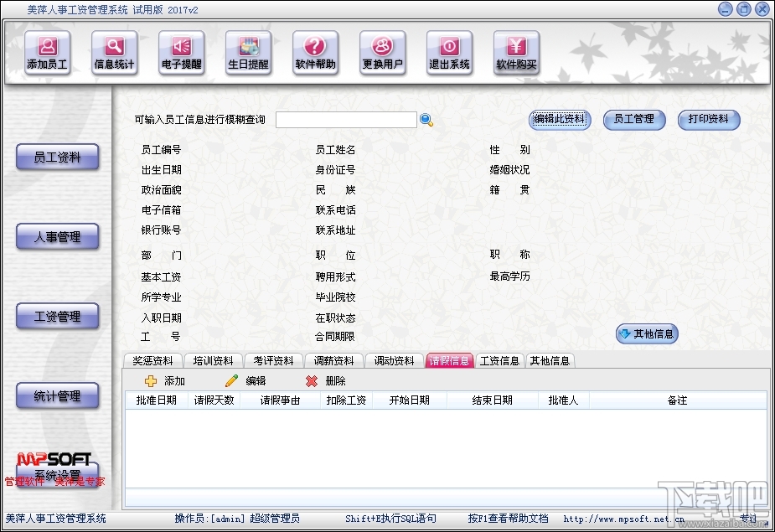
Task: Switch to 工资信息 tab
Action: (499, 361)
